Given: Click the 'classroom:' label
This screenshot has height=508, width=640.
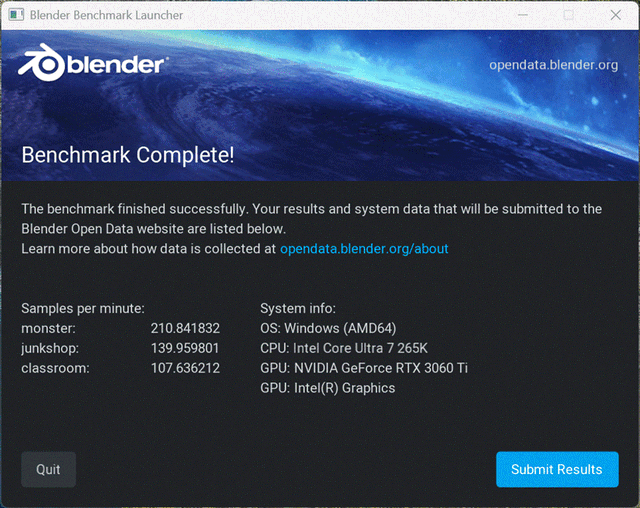Looking at the screenshot, I should (x=55, y=368).
